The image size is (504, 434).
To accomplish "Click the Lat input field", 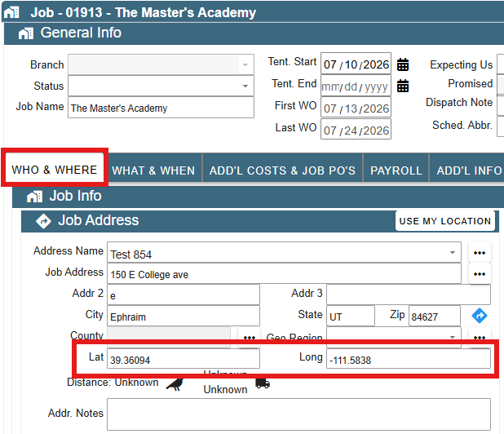I will [183, 359].
